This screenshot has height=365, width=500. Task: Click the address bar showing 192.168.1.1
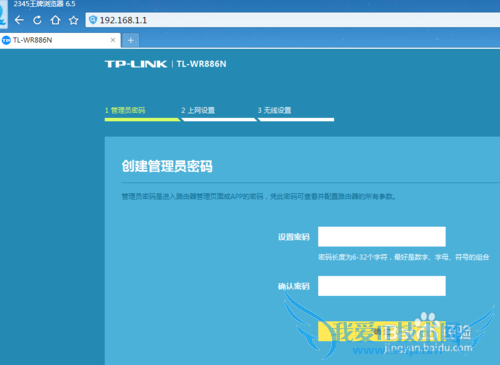click(x=293, y=20)
